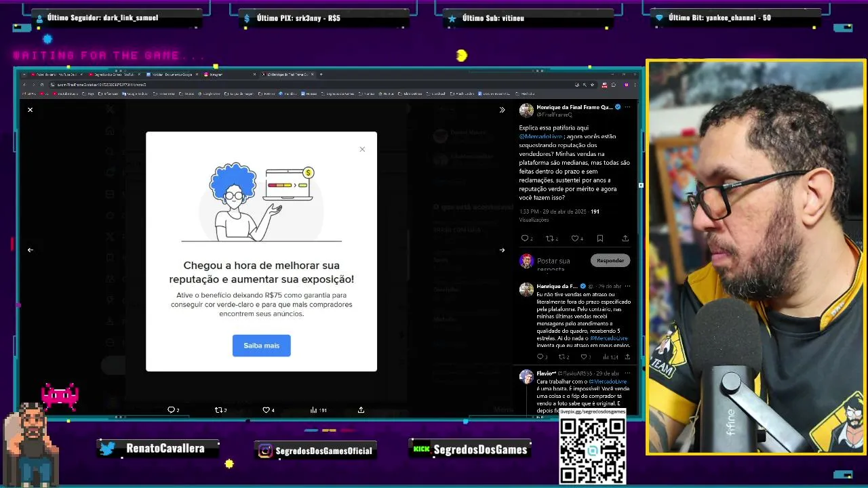Open @MercadoLivre mention in Flavio's reply
Screen dimensions: 868x488
(608, 382)
